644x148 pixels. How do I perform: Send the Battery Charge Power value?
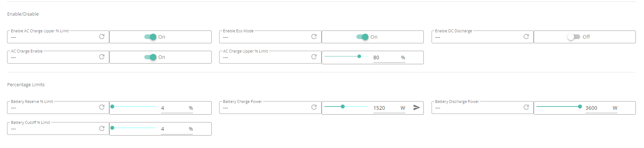pos(417,107)
